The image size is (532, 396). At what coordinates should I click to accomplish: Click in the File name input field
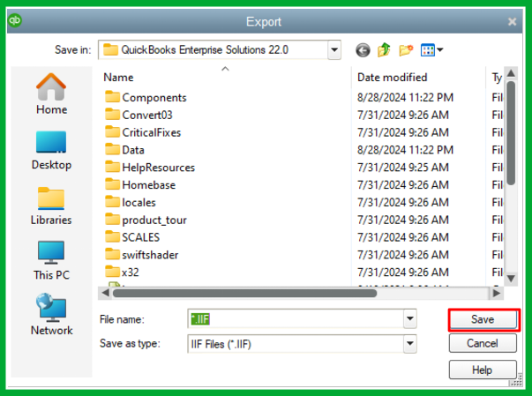pyautogui.click(x=296, y=318)
